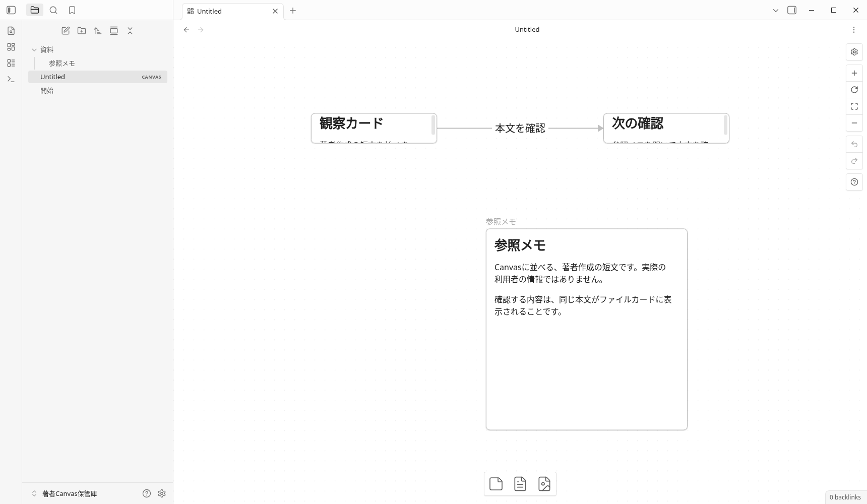This screenshot has height=504, width=867.
Task: Open the file explorer tab
Action: pos(35,10)
